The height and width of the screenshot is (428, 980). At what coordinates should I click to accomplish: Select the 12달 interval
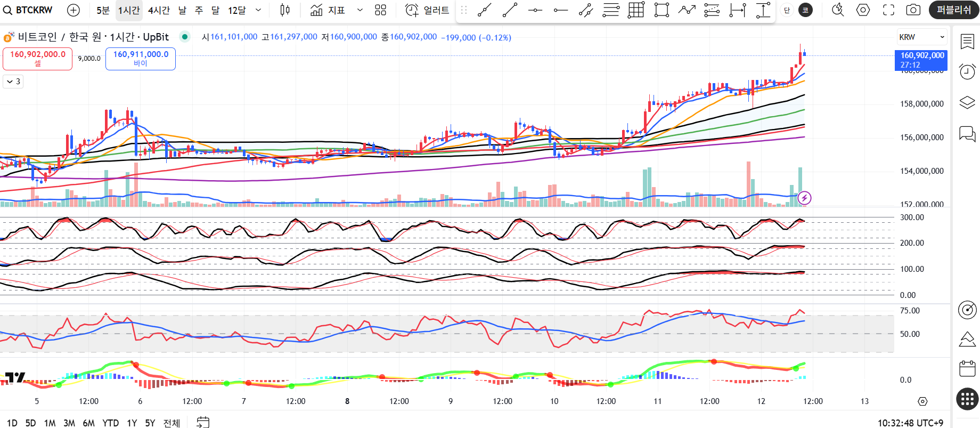coord(237,10)
